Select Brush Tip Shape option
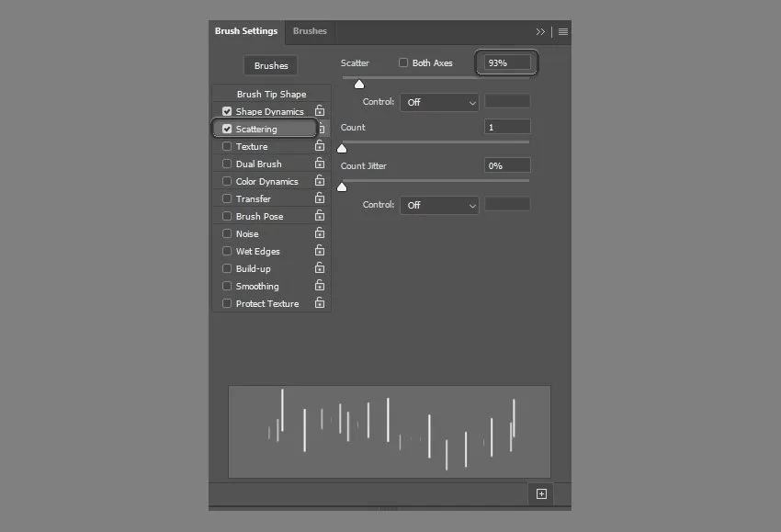Viewport: 781px width, 532px height. click(x=271, y=94)
